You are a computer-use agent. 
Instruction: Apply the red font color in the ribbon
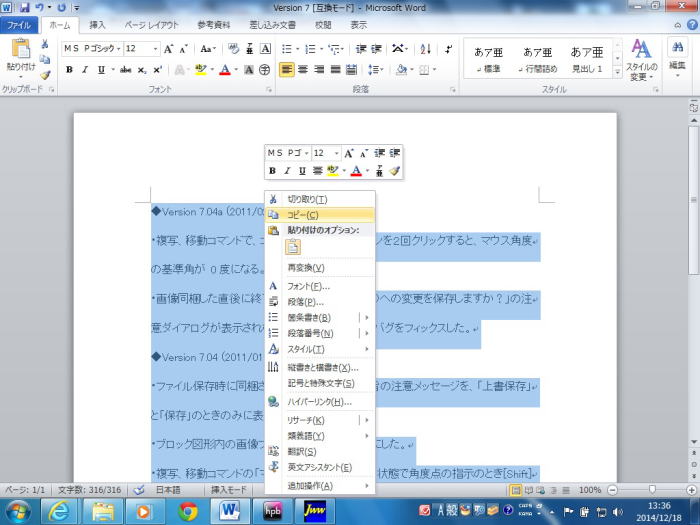pyautogui.click(x=225, y=70)
